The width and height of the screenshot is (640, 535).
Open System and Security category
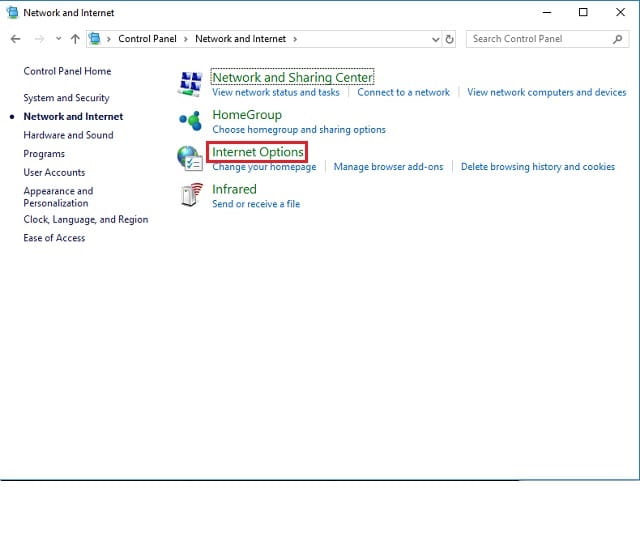(x=67, y=98)
